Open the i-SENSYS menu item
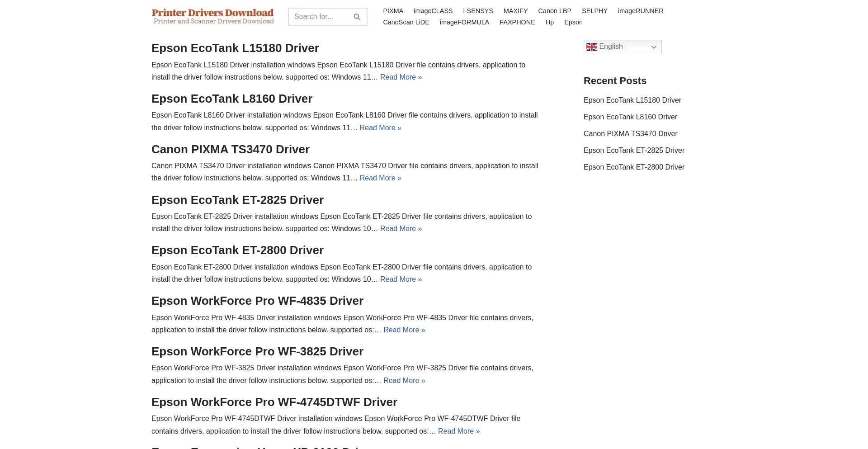Screen dimensions: 868x449 tap(478, 11)
